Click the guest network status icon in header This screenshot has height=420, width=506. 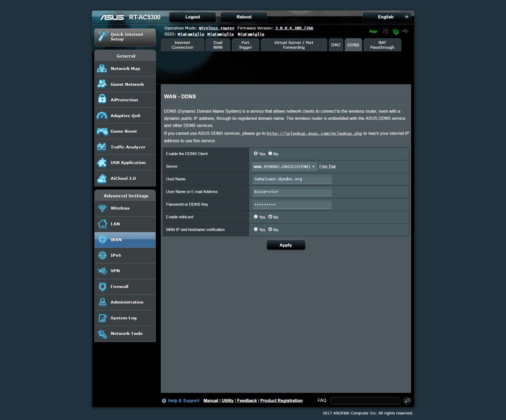tap(385, 31)
